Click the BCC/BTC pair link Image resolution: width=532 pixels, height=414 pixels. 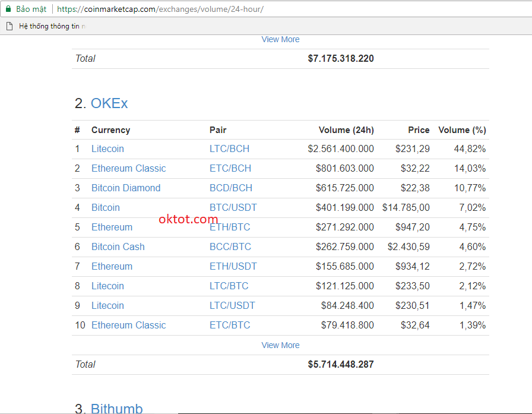point(230,246)
